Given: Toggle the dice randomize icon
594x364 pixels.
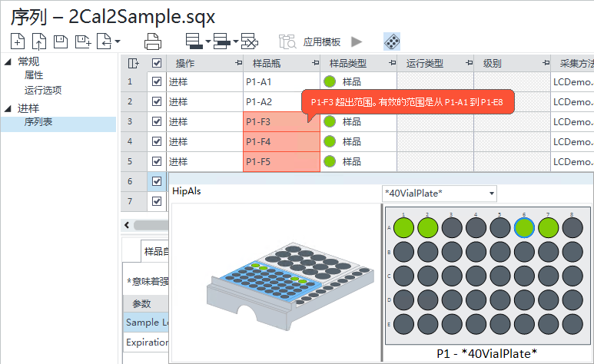Looking at the screenshot, I should 392,41.
